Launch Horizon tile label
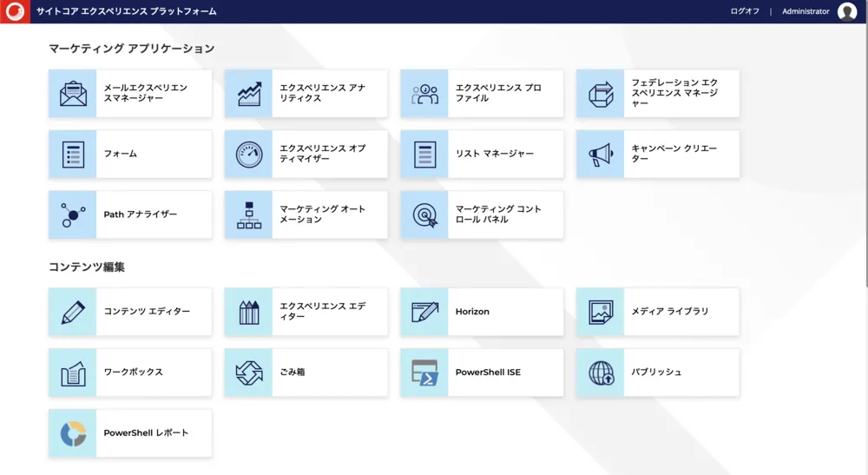Image resolution: width=868 pixels, height=475 pixels. click(472, 312)
